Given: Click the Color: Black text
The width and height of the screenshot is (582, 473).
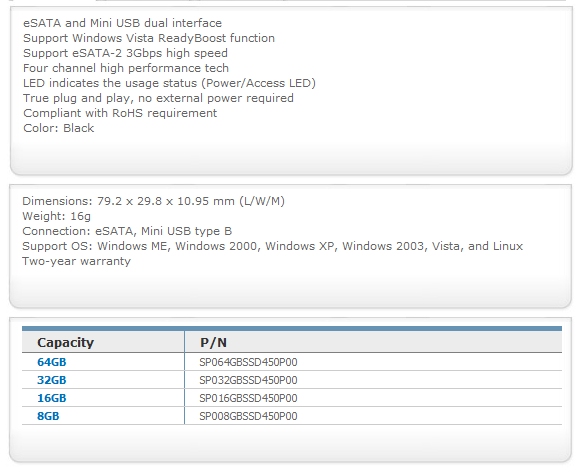Looking at the screenshot, I should click(59, 128).
